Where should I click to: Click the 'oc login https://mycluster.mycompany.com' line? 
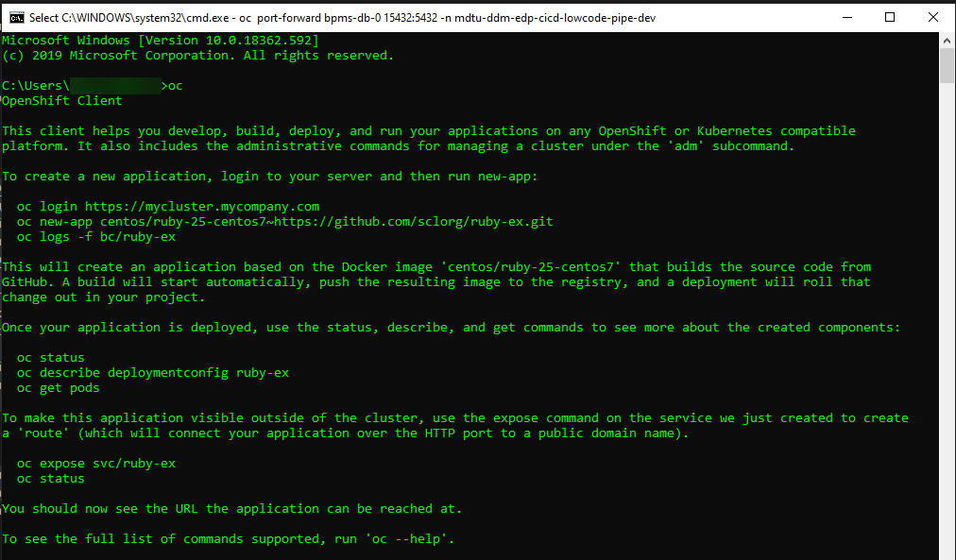pyautogui.click(x=168, y=207)
